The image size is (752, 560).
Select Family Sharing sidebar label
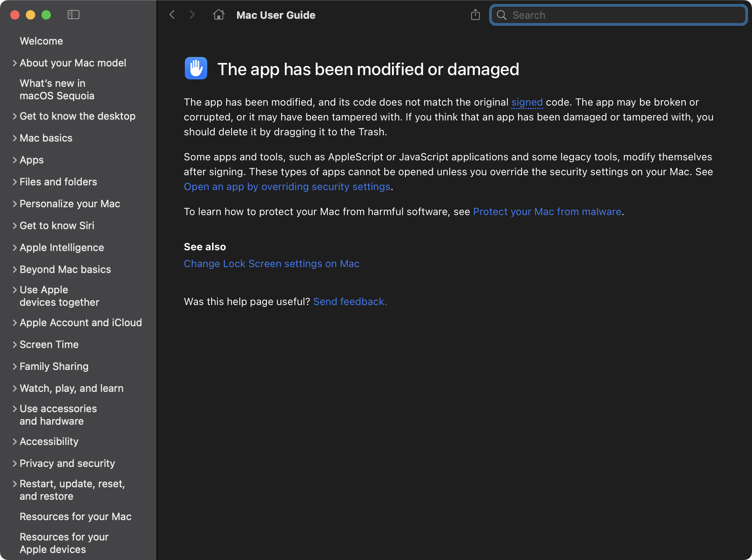pyautogui.click(x=54, y=366)
